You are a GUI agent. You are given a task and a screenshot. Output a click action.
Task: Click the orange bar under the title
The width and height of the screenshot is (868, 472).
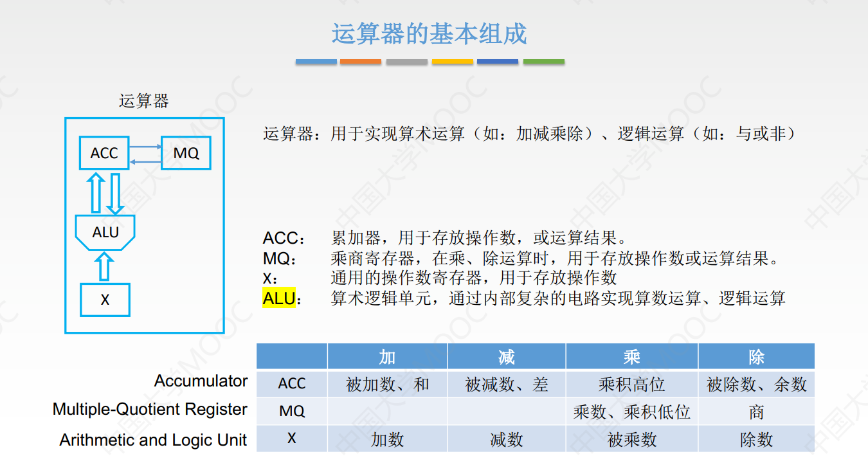pos(361,62)
